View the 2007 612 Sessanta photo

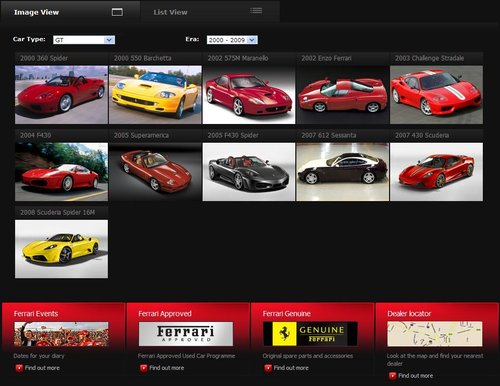coord(343,172)
